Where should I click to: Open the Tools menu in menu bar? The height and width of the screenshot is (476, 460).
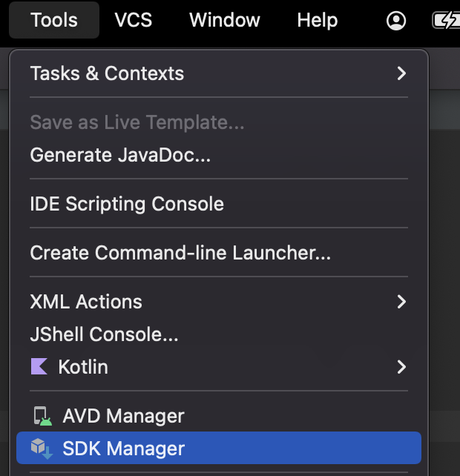click(x=54, y=20)
